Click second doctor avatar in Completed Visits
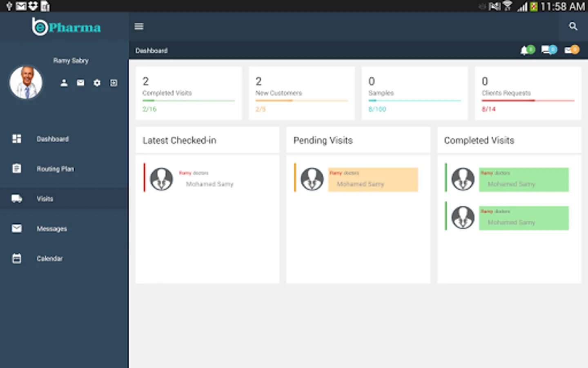The width and height of the screenshot is (588, 368). (463, 218)
